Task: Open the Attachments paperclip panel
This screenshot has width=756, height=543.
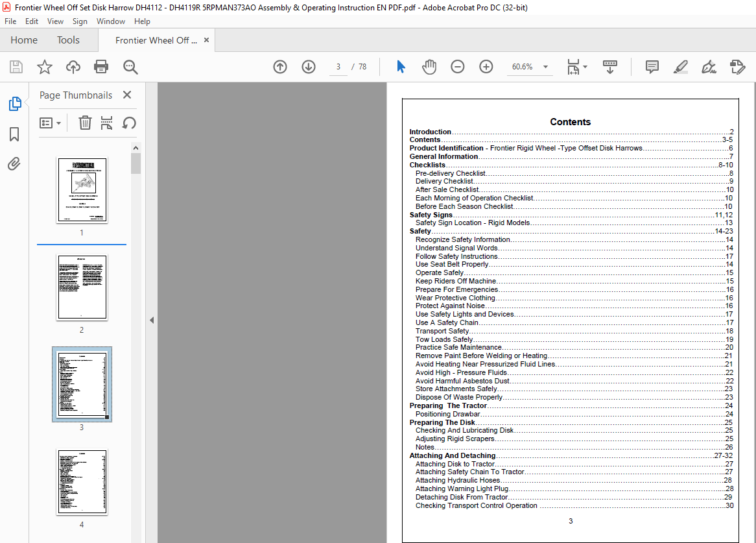Action: (14, 164)
